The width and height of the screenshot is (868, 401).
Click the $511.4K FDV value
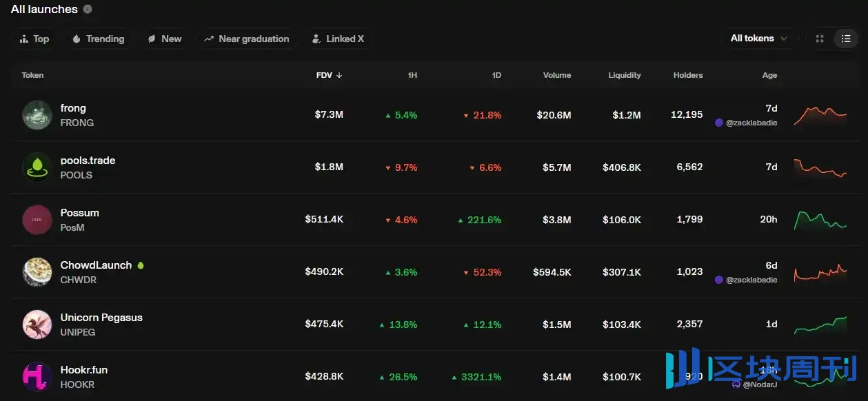(x=324, y=220)
